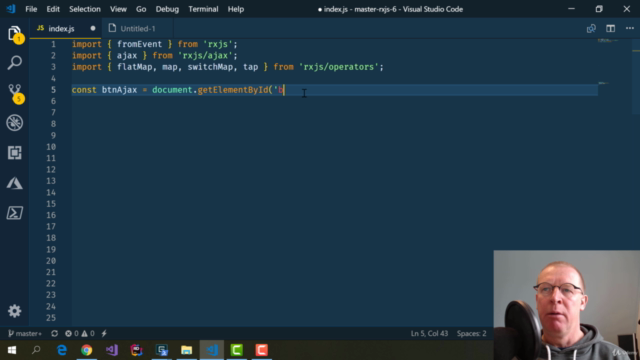This screenshot has width=640, height=360.
Task: Open the Help menu
Action: tap(236, 9)
